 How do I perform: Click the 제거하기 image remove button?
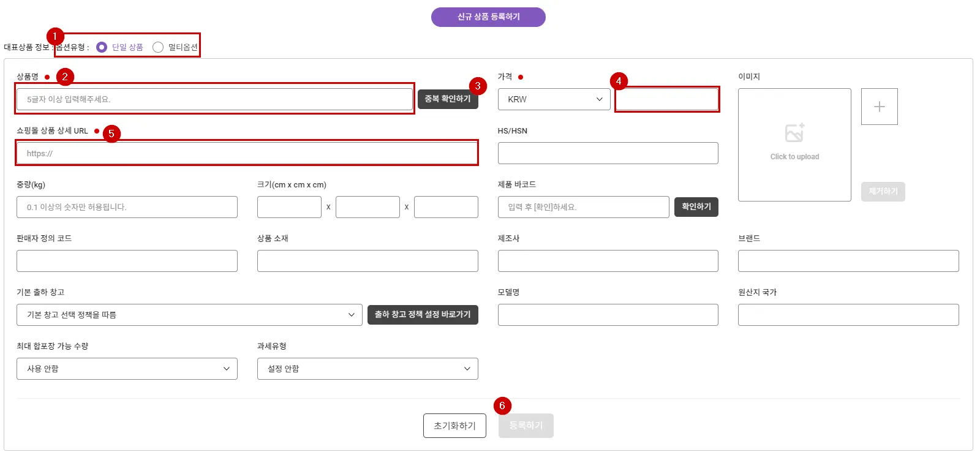pyautogui.click(x=883, y=192)
